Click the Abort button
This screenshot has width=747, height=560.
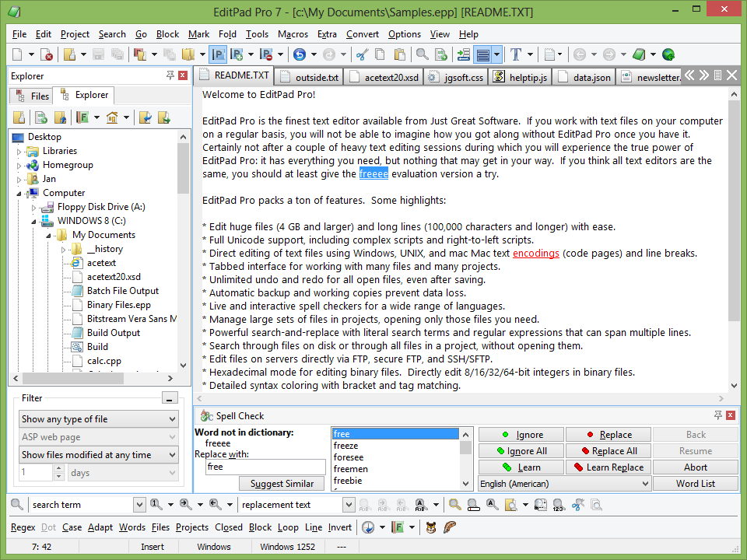click(x=696, y=467)
